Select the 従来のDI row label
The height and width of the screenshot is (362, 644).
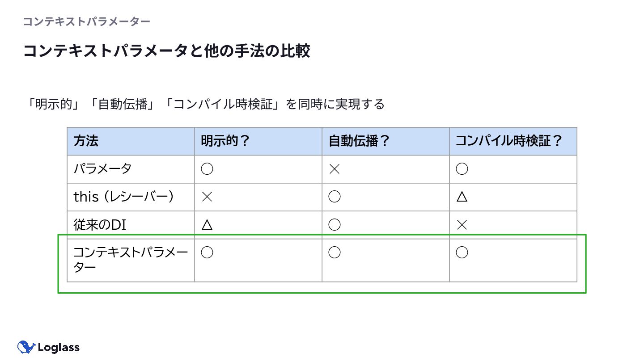pos(100,225)
